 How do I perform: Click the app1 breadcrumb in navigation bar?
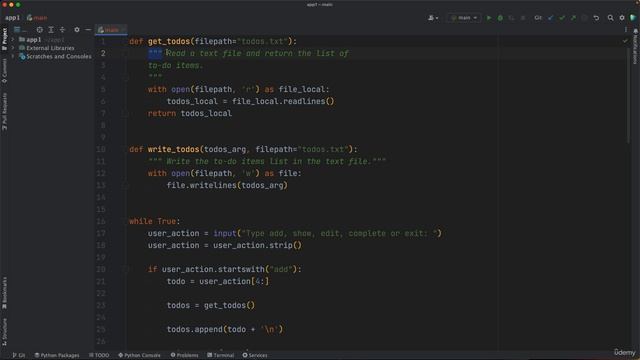(12, 18)
